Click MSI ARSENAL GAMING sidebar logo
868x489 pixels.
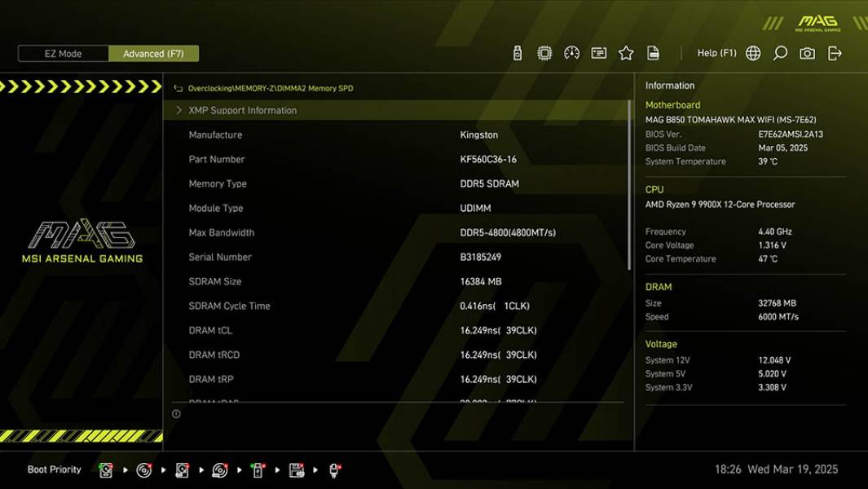pyautogui.click(x=82, y=241)
